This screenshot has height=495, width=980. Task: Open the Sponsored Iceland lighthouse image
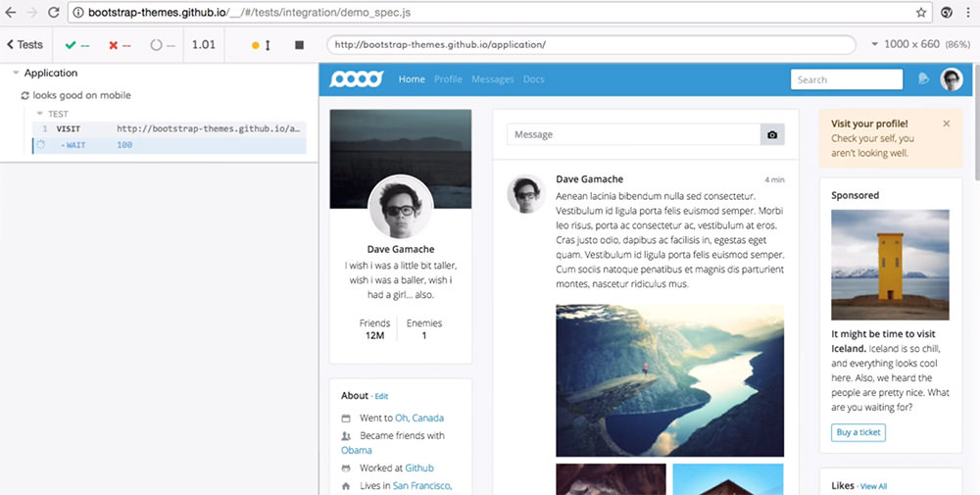click(890, 265)
